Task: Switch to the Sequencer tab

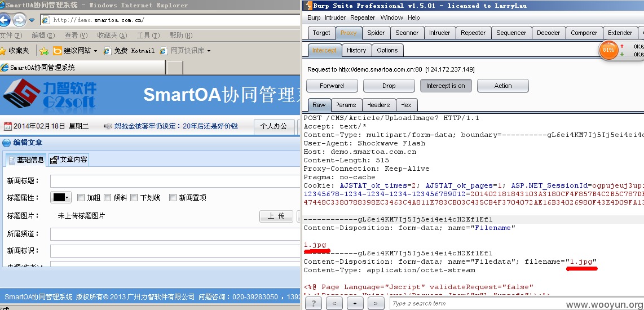Action: 511,33
